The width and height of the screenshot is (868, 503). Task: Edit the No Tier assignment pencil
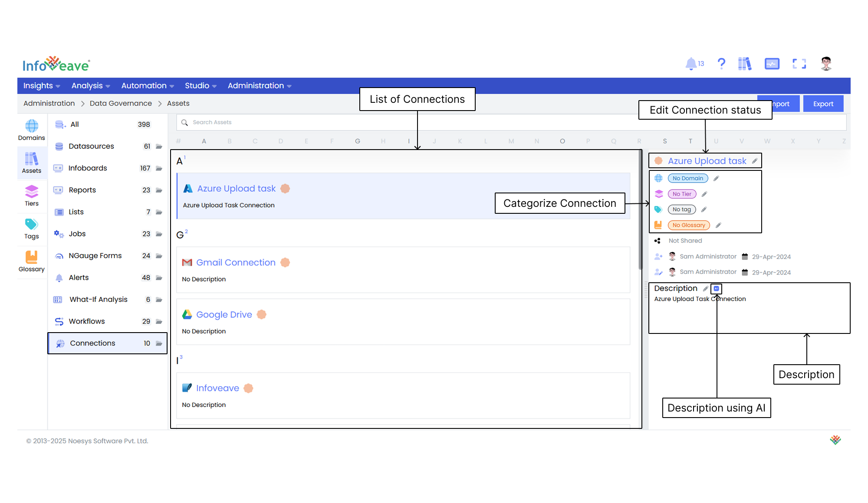click(x=704, y=194)
